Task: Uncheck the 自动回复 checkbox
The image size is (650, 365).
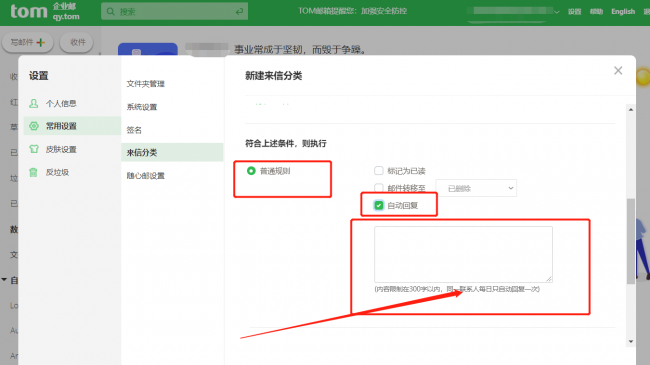Action: click(x=378, y=205)
